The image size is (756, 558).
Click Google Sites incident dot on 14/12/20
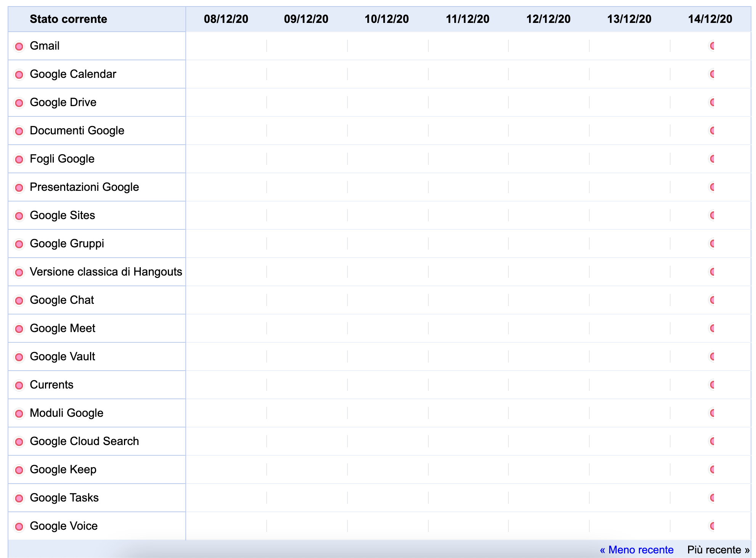tap(712, 215)
